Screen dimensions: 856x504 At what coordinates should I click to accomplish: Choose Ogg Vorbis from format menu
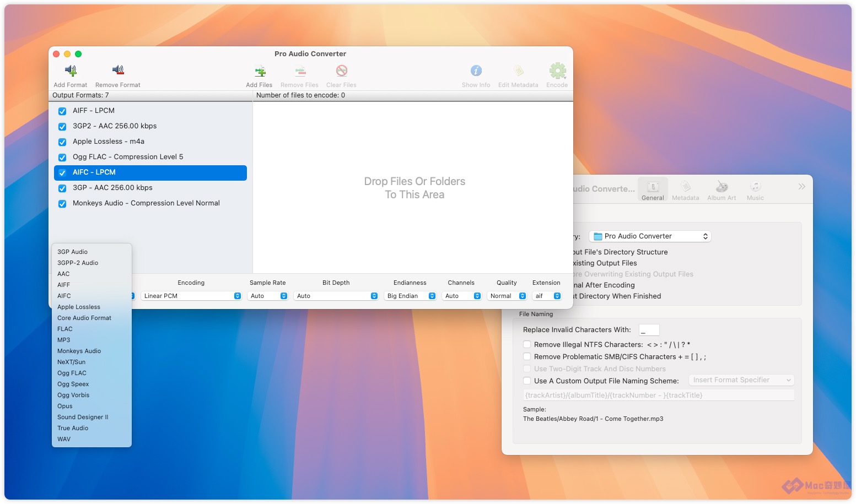click(91, 395)
